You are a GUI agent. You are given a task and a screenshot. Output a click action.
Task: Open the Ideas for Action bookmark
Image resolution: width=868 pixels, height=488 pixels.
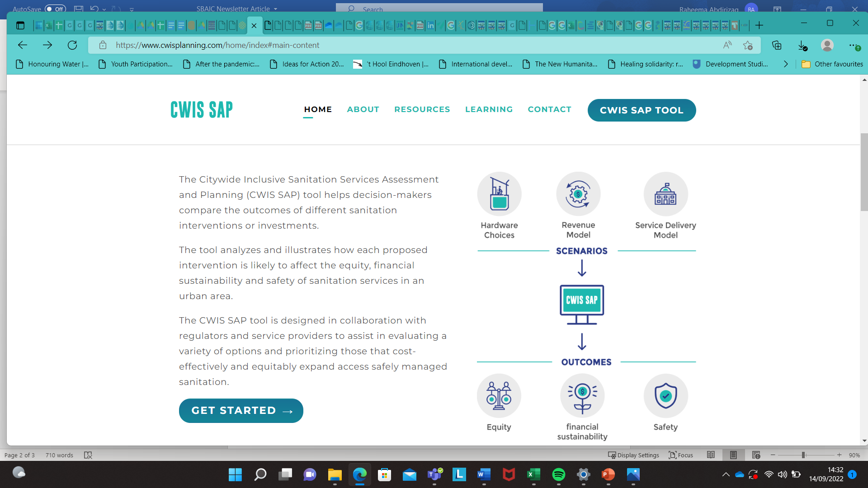coord(307,64)
